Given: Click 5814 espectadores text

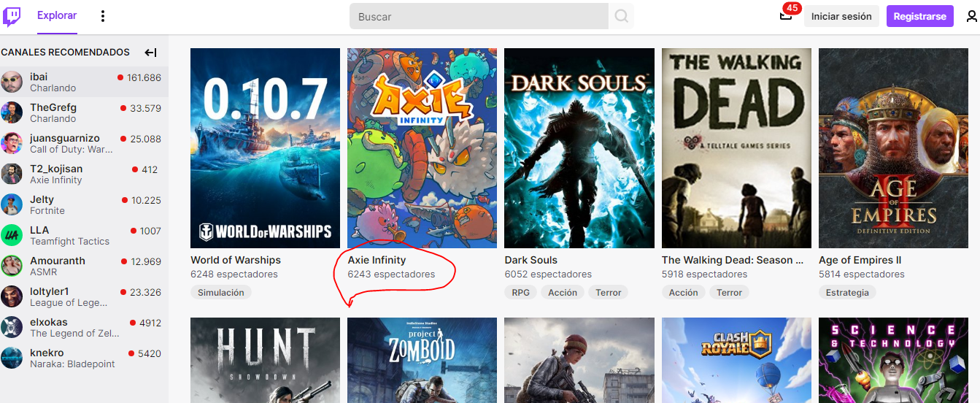Looking at the screenshot, I should [862, 275].
